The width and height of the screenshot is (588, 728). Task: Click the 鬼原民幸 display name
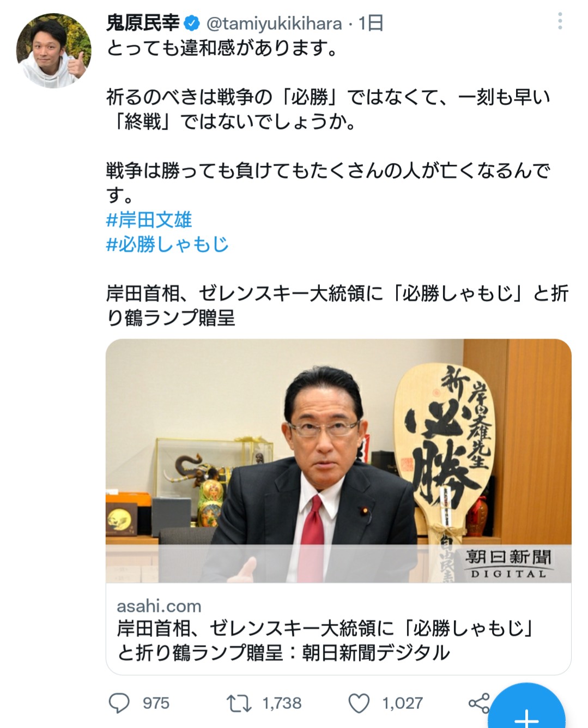pos(143,23)
